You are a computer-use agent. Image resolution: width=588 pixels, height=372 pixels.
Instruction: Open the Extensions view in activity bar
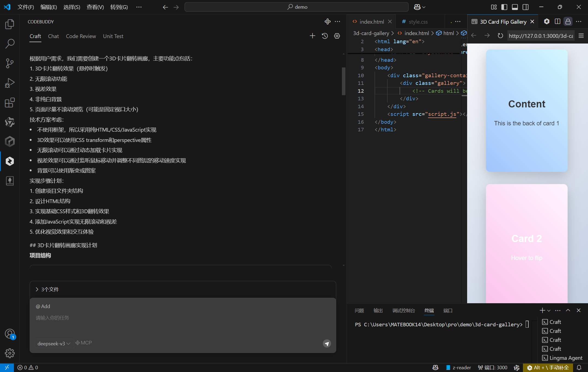pyautogui.click(x=10, y=103)
